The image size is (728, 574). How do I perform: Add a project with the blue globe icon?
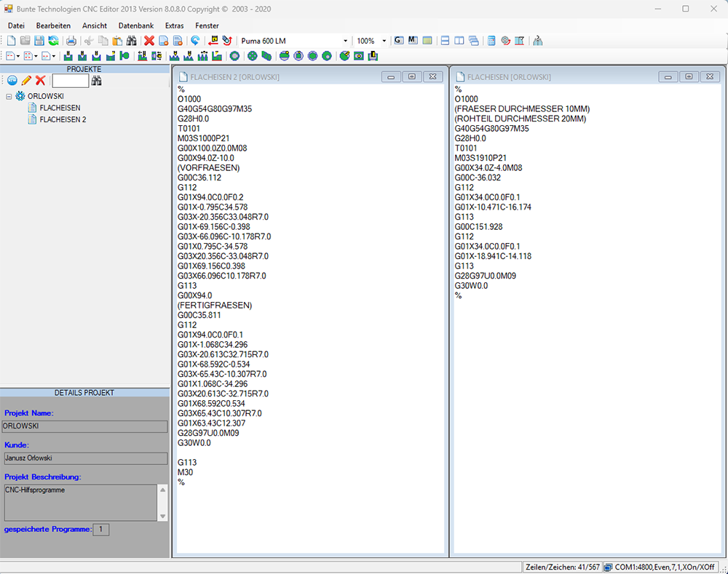[12, 81]
